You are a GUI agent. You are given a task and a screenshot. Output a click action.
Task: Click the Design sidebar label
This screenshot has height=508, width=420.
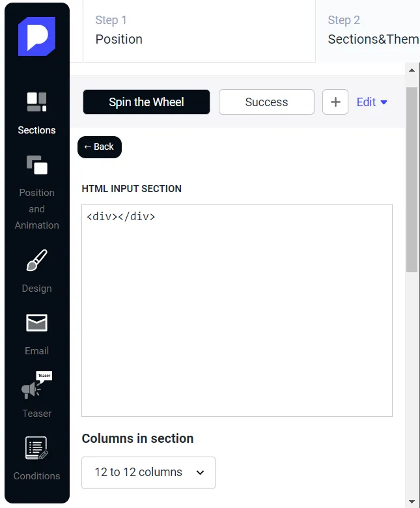pos(36,289)
